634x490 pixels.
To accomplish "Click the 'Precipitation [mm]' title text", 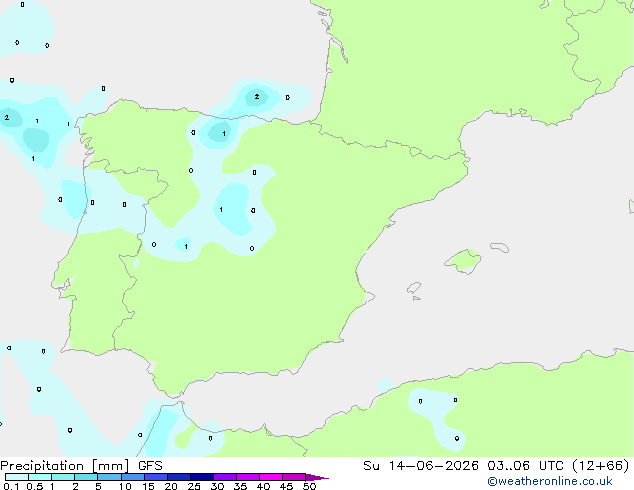I will coord(65,466).
